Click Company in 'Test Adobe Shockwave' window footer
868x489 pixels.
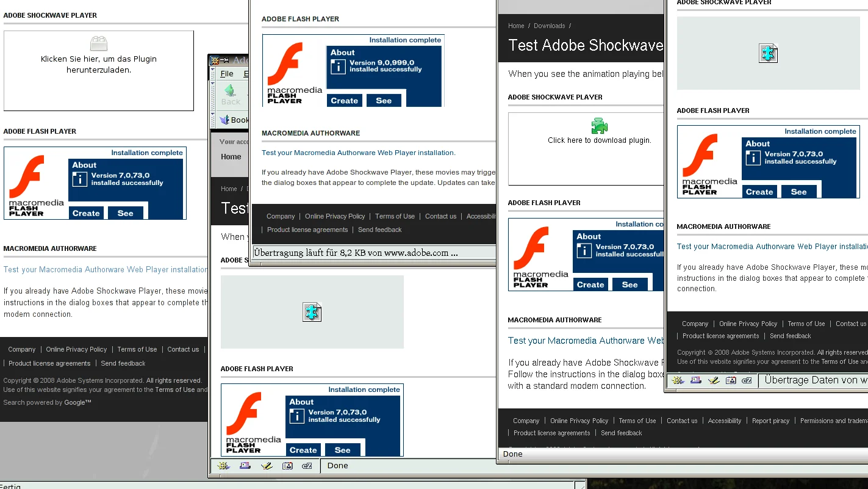pyautogui.click(x=526, y=421)
